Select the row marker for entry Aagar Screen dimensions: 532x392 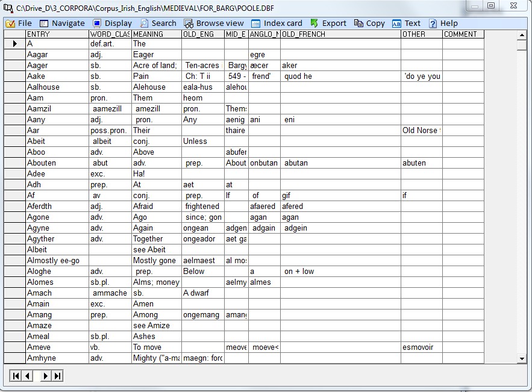pyautogui.click(x=14, y=55)
